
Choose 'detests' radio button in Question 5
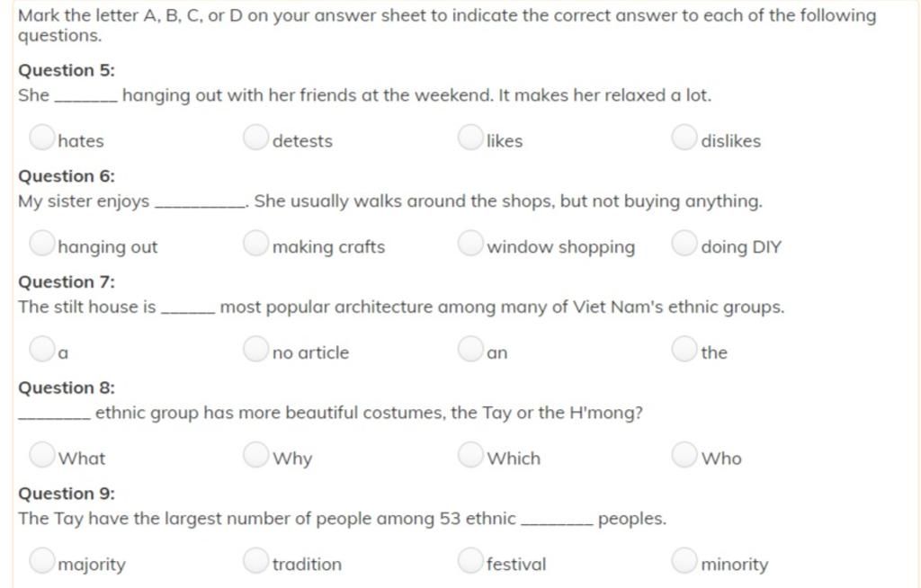pyautogui.click(x=255, y=137)
